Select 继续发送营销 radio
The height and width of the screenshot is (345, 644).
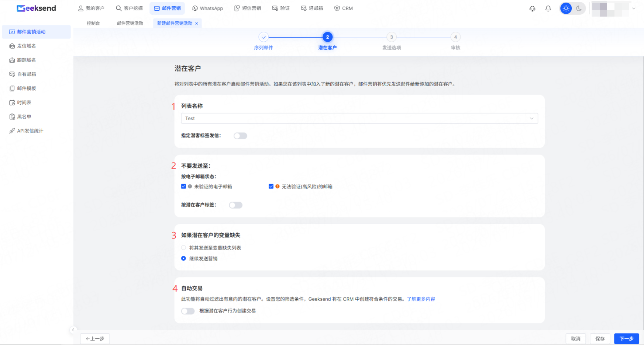pyautogui.click(x=183, y=258)
